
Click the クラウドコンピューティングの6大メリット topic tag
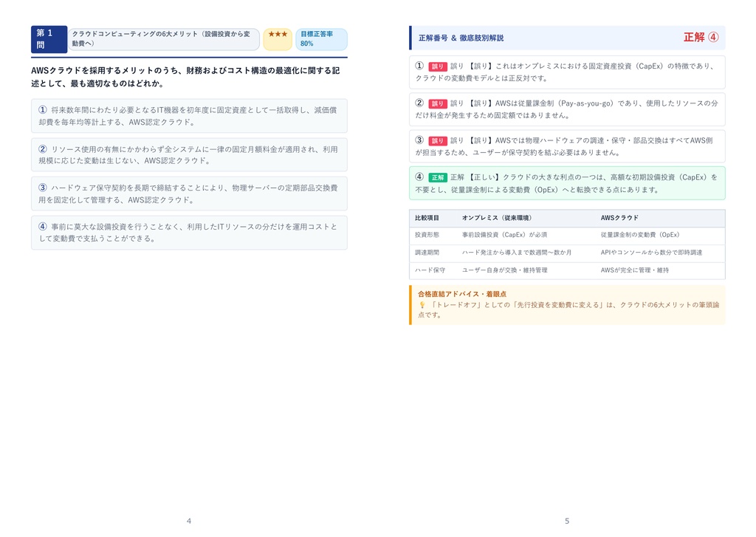pyautogui.click(x=163, y=39)
